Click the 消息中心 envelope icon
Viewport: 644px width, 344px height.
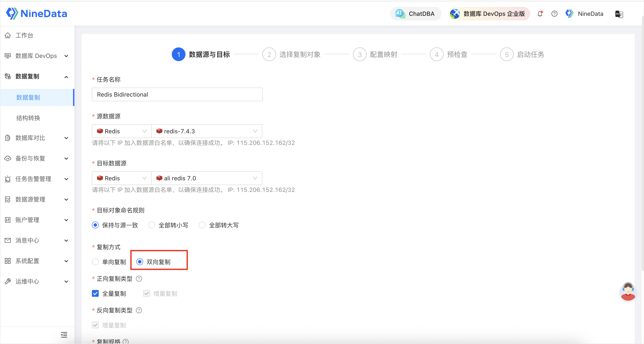[8, 240]
